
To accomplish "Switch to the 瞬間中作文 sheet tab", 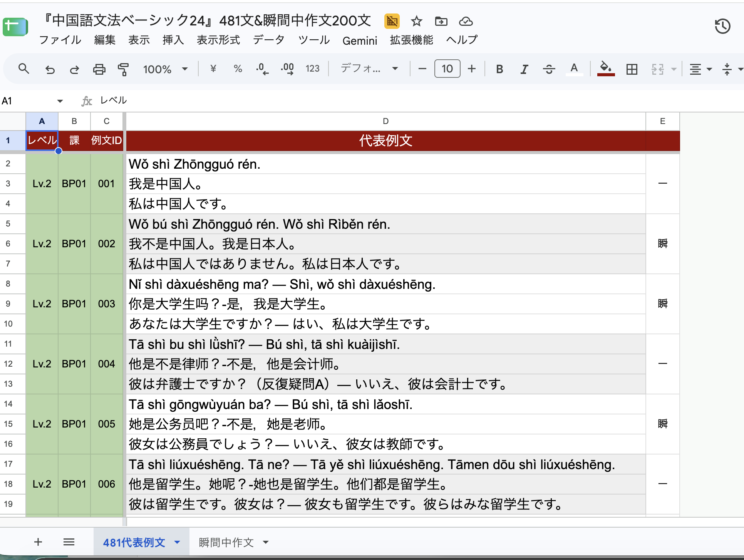I will pos(226,542).
